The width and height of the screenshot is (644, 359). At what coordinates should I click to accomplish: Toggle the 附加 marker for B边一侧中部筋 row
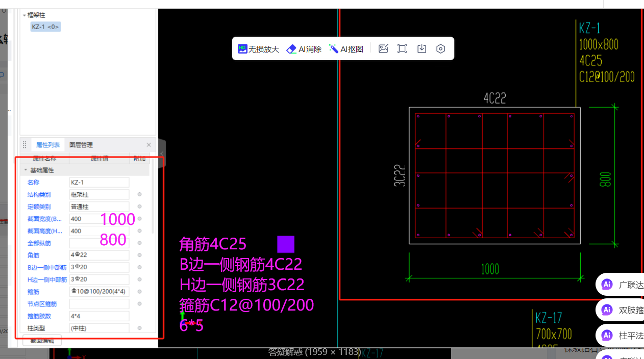point(139,267)
